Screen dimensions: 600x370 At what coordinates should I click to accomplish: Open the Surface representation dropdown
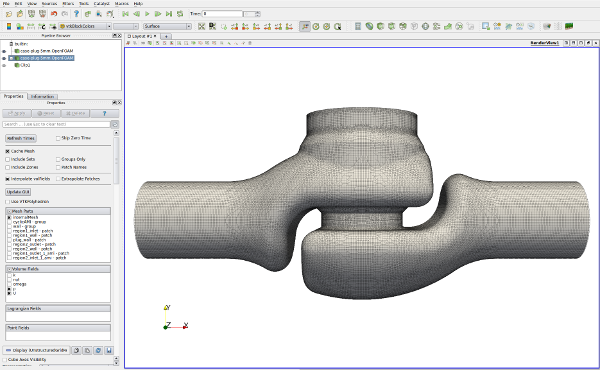(167, 26)
